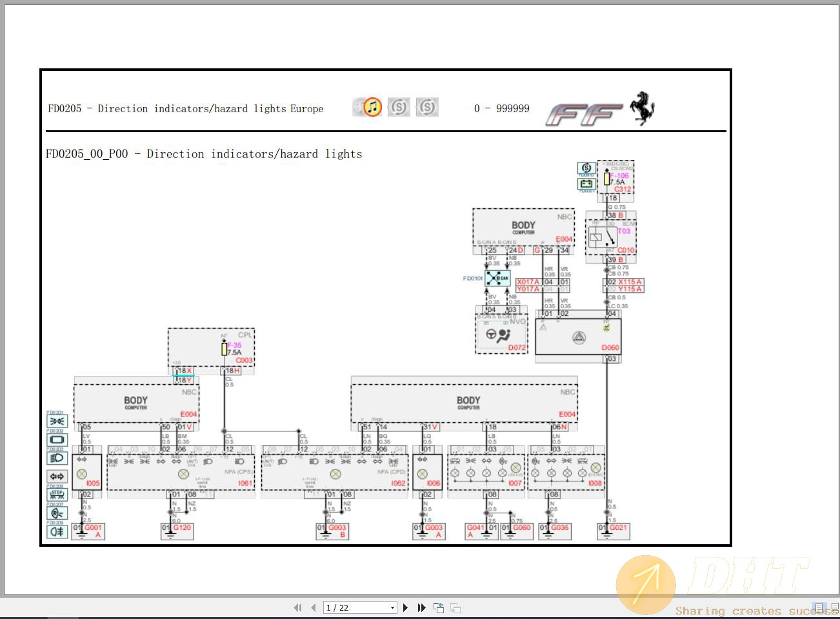Click the FD0101 reference label
This screenshot has width=840, height=619.
[473, 279]
